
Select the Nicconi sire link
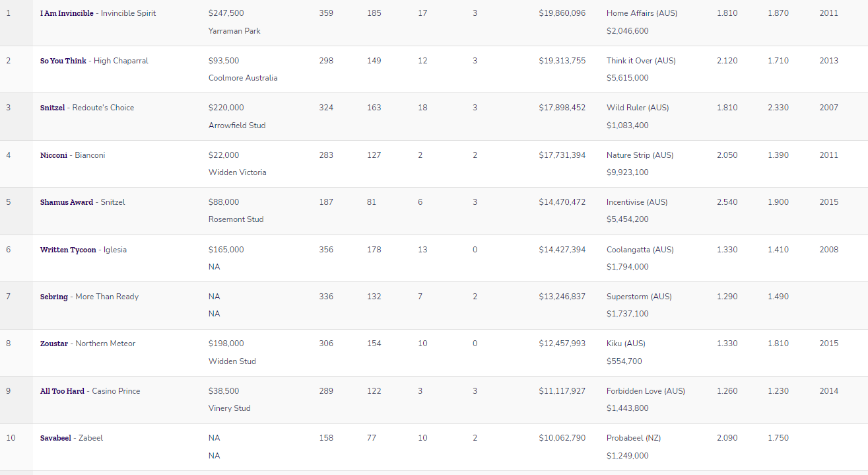point(53,155)
